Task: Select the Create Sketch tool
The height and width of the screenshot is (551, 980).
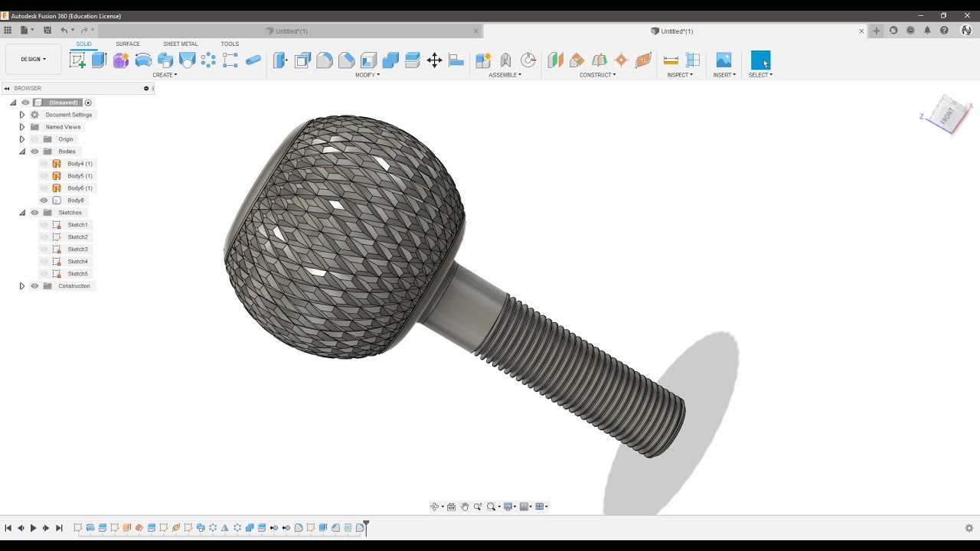Action: [77, 60]
